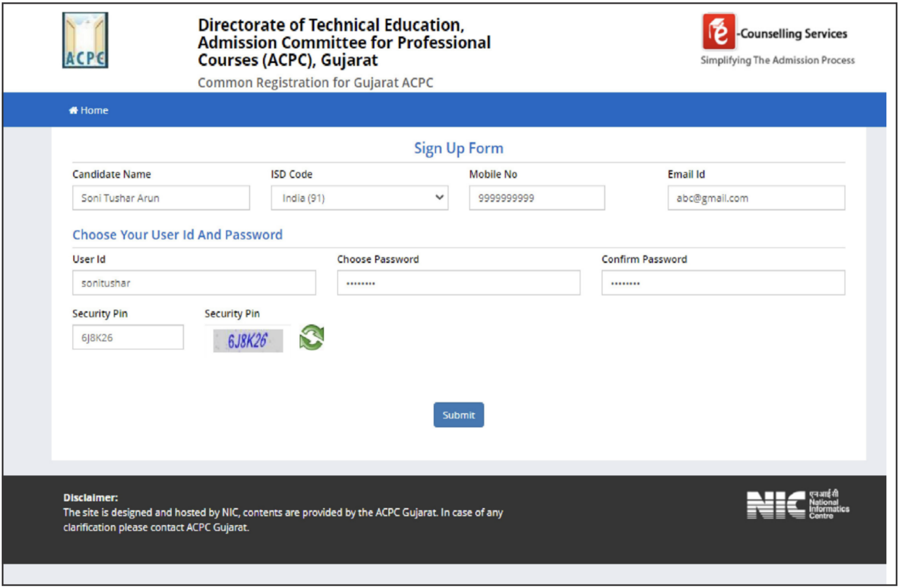
Task: Focus the Candidate Name field
Action: [161, 198]
